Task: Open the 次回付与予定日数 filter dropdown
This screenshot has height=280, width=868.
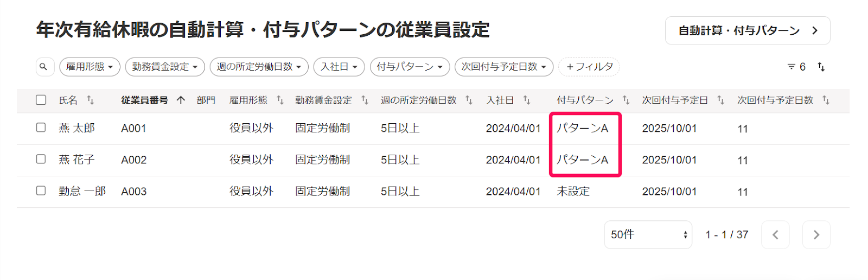Action: pos(504,67)
